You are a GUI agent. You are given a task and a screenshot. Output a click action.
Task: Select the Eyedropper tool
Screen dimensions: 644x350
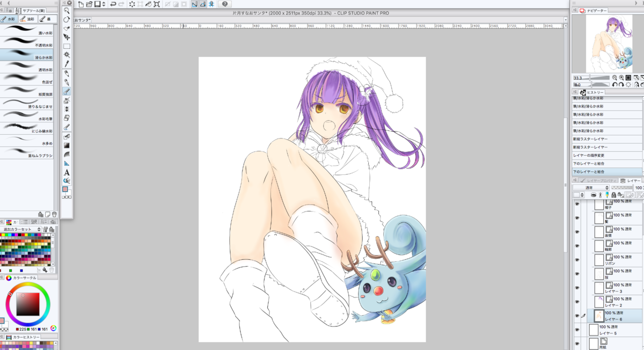(x=67, y=63)
